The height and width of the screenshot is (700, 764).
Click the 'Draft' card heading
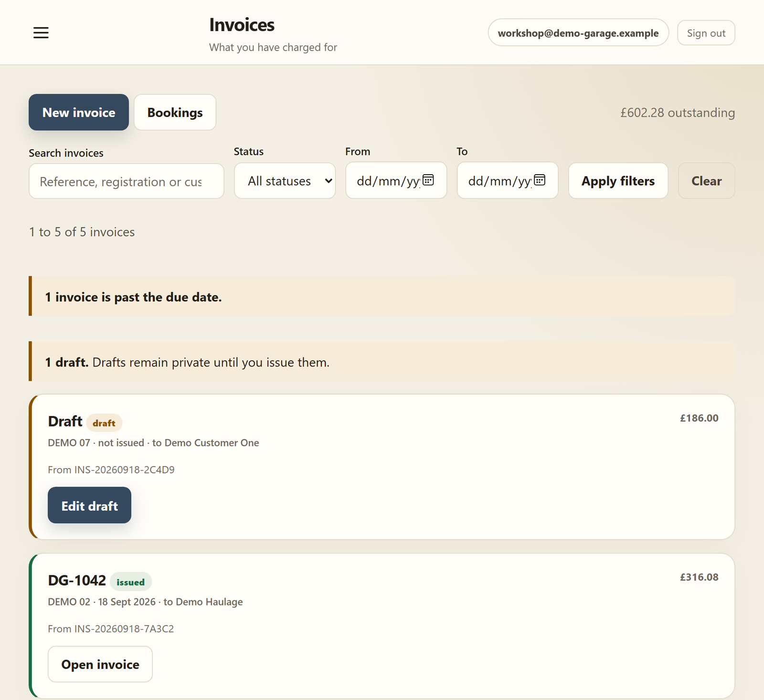65,421
